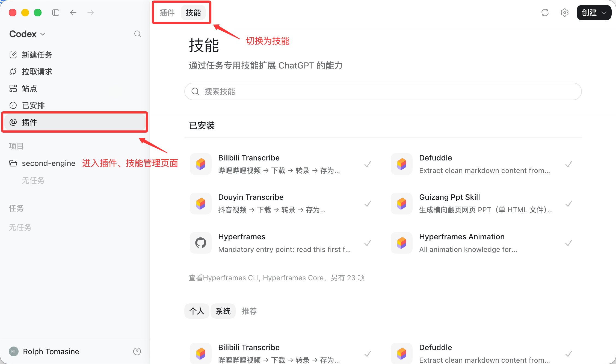This screenshot has height=364, width=616.
Task: Go back with the left arrow
Action: click(73, 13)
